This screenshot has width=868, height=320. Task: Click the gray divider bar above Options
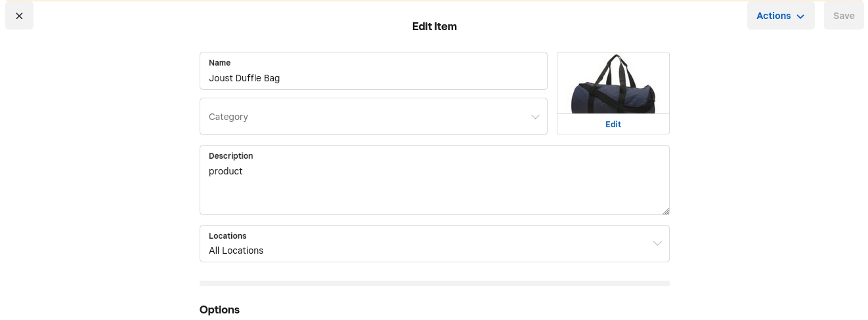coord(434,283)
